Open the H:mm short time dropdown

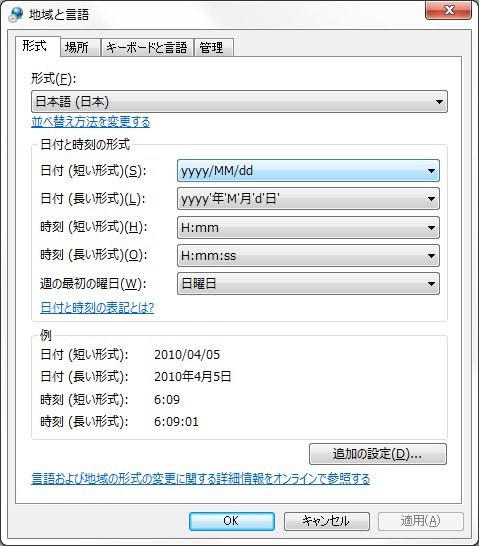coord(308,227)
